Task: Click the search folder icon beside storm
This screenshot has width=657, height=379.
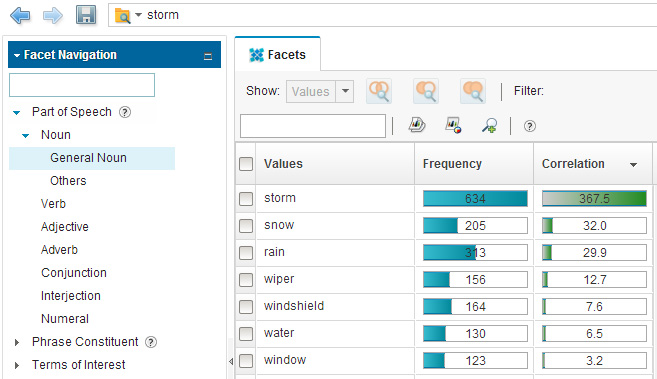Action: [122, 15]
